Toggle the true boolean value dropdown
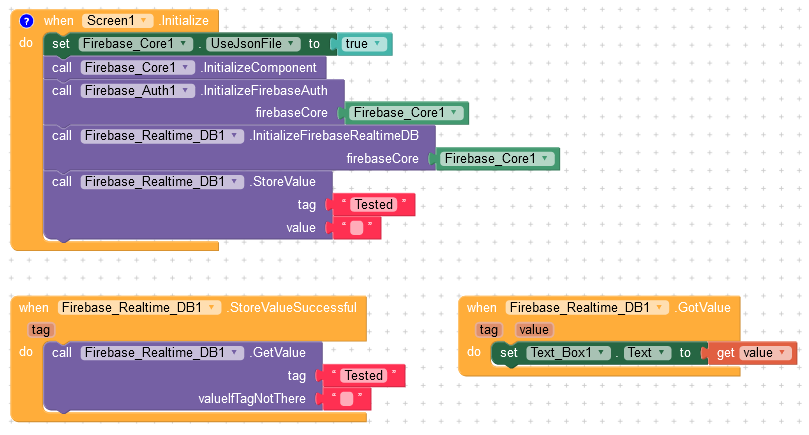This screenshot has height=435, width=809. click(x=365, y=44)
